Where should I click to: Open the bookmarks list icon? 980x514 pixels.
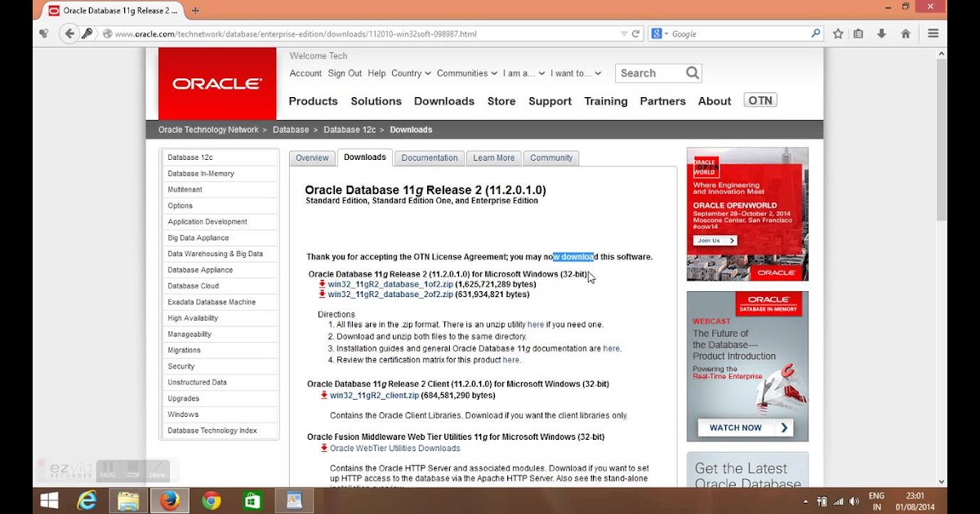858,33
